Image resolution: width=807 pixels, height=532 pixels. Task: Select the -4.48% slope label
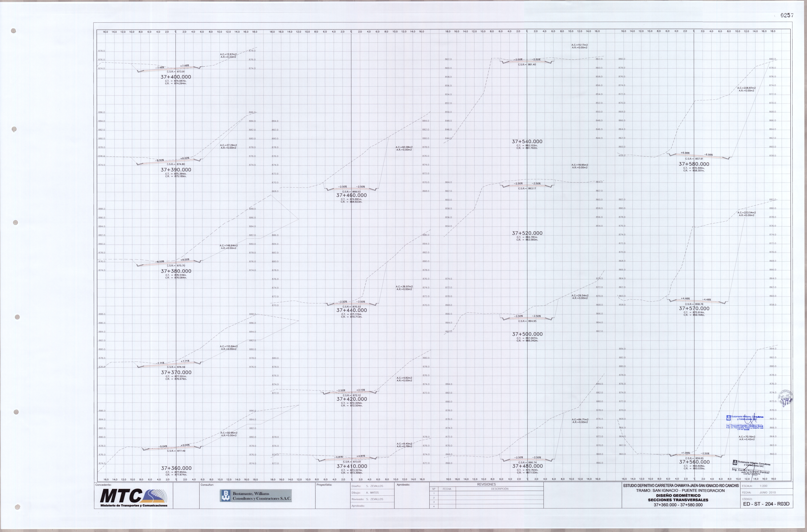pos(707,300)
